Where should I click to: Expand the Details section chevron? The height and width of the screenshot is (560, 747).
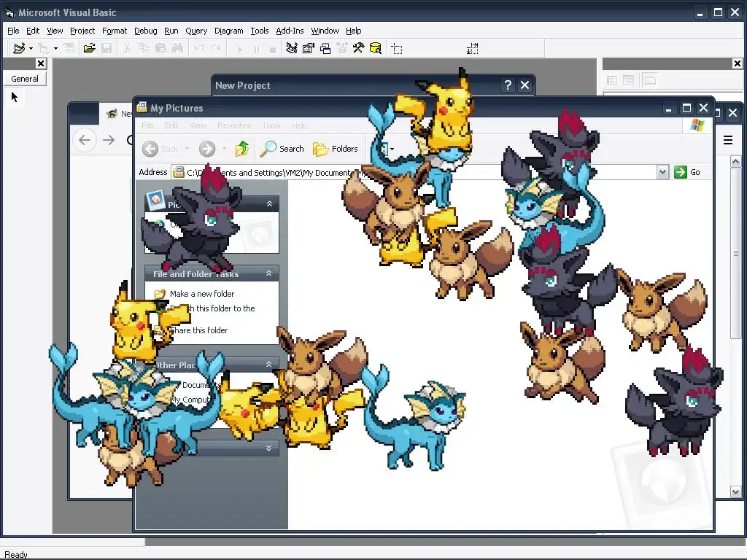(x=268, y=448)
